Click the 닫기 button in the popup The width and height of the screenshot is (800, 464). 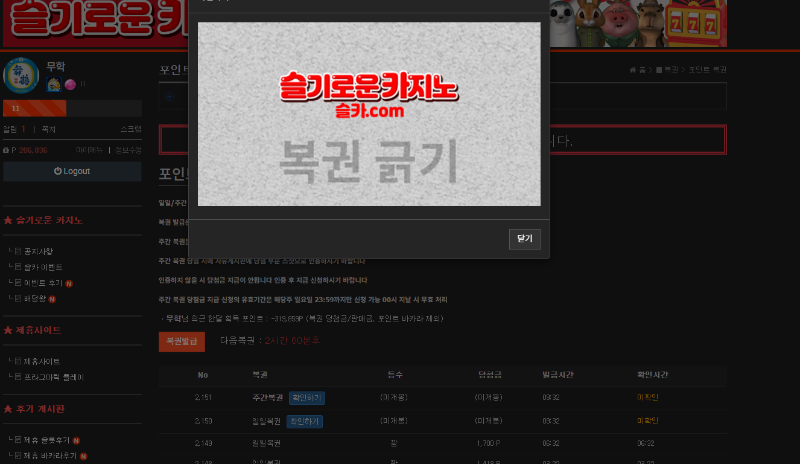pyautogui.click(x=524, y=239)
